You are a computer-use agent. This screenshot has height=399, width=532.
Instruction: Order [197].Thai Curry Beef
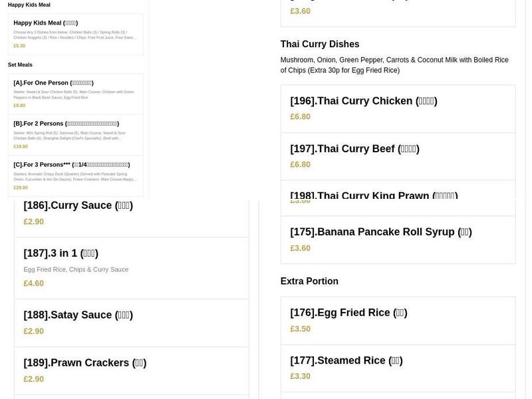click(x=354, y=148)
